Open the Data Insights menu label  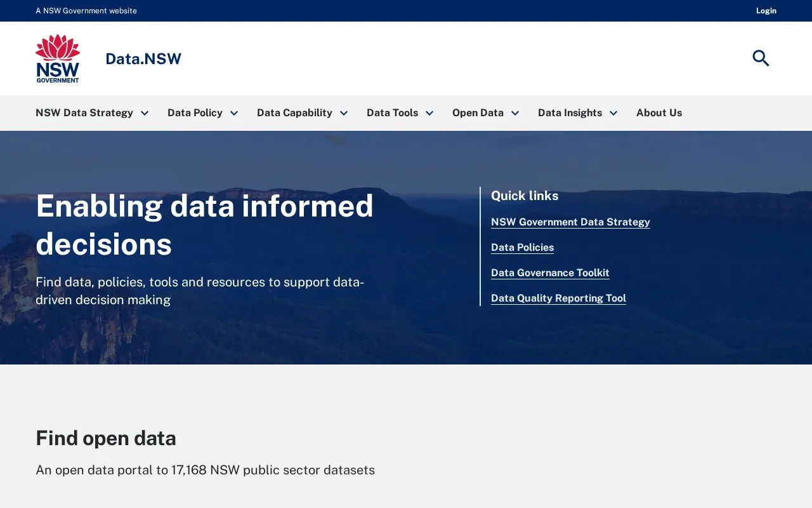coord(570,112)
